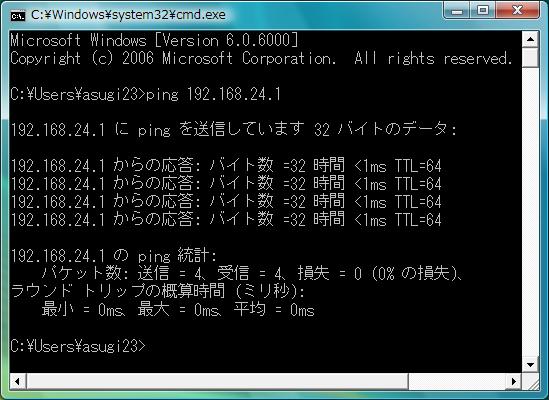Minimize the cmd.exe window

[457, 11]
